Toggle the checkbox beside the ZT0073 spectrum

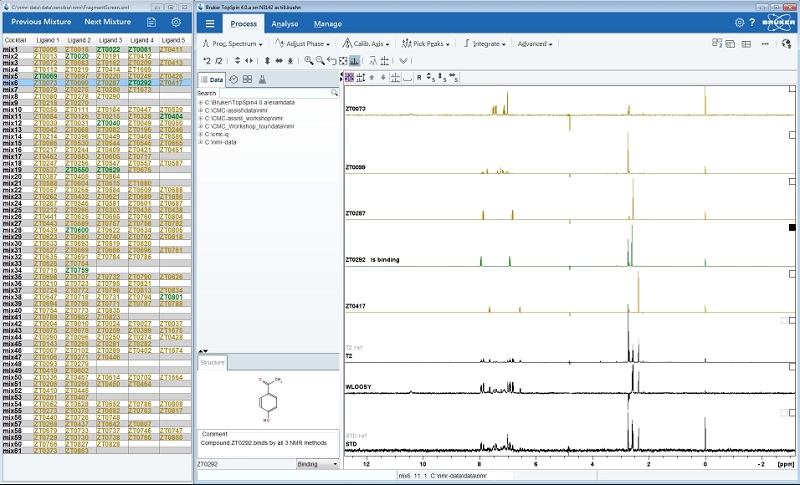tap(793, 90)
